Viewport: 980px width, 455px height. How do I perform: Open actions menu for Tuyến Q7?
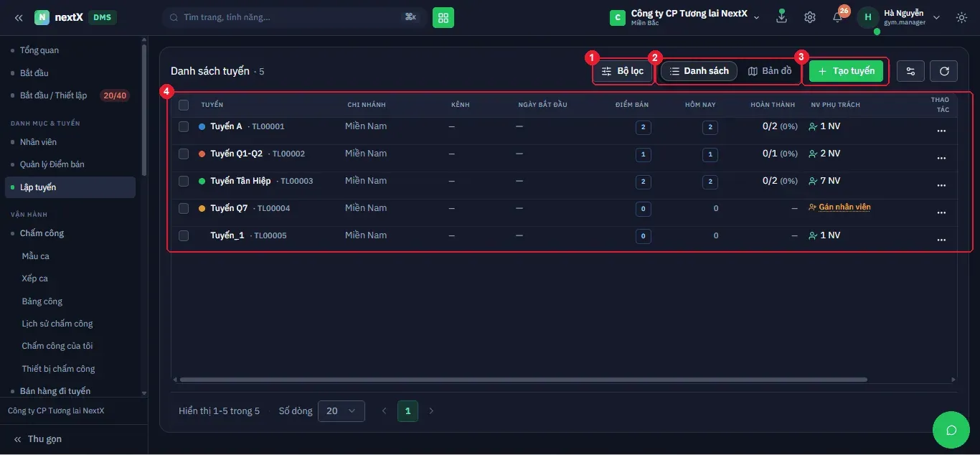941,213
